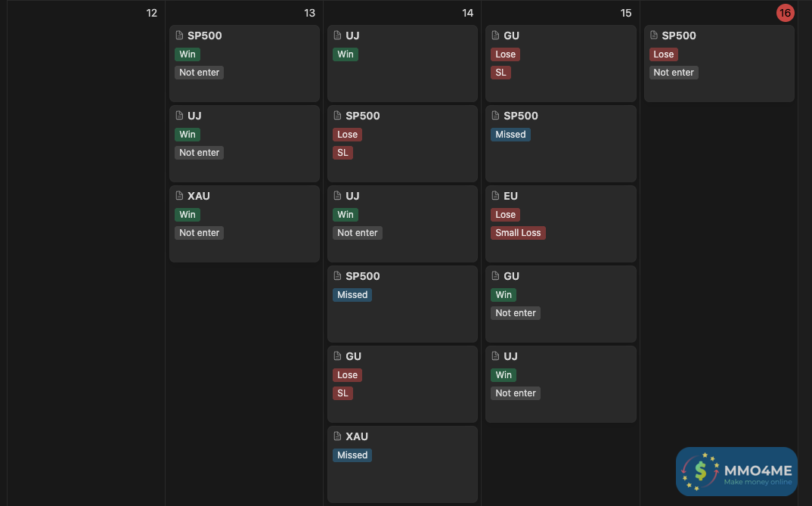Click the date number 14 header
Screen dimensions: 812x506
pos(468,13)
